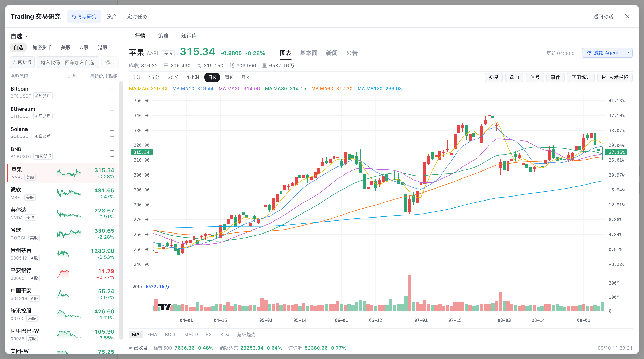Open the 新闻 view

click(332, 53)
